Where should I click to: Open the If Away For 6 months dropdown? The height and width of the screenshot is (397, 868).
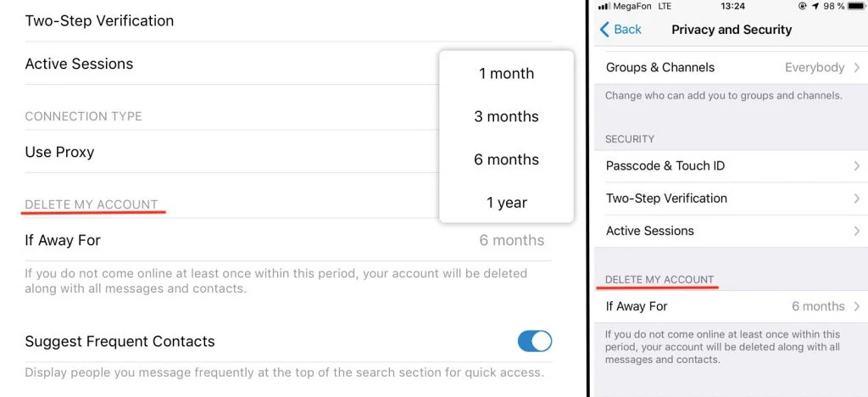point(511,240)
